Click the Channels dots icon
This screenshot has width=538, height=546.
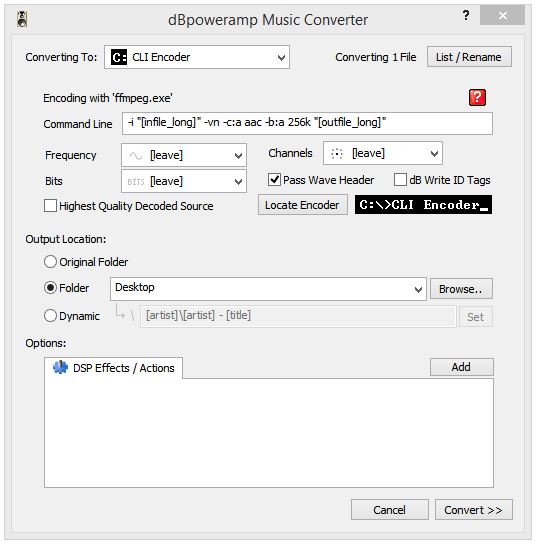[337, 154]
